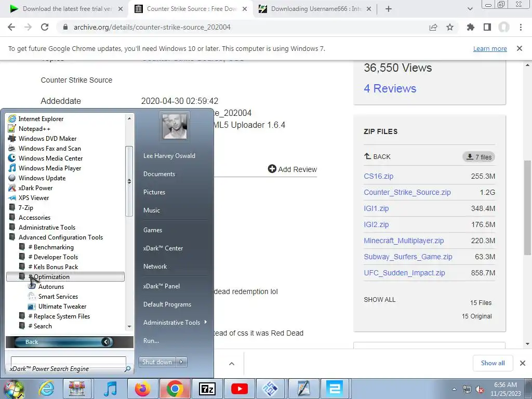Open Games from the Start menu

tap(153, 230)
